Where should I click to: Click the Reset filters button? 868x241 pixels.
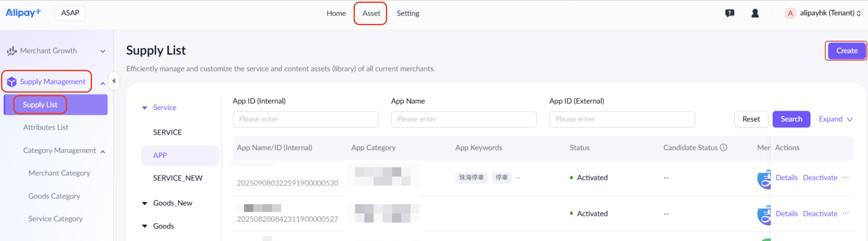(x=751, y=119)
